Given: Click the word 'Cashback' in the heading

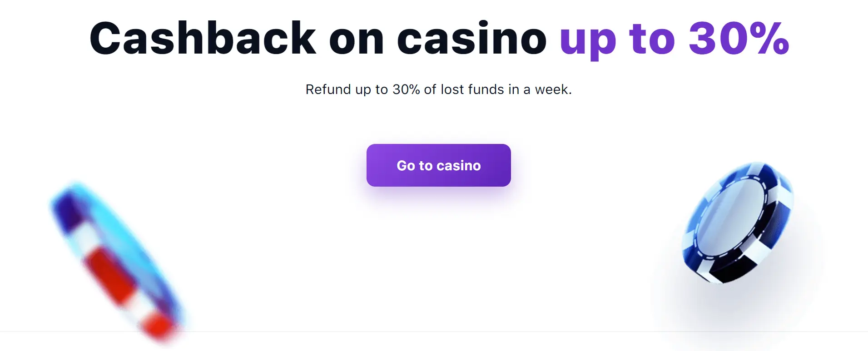Looking at the screenshot, I should [203, 39].
